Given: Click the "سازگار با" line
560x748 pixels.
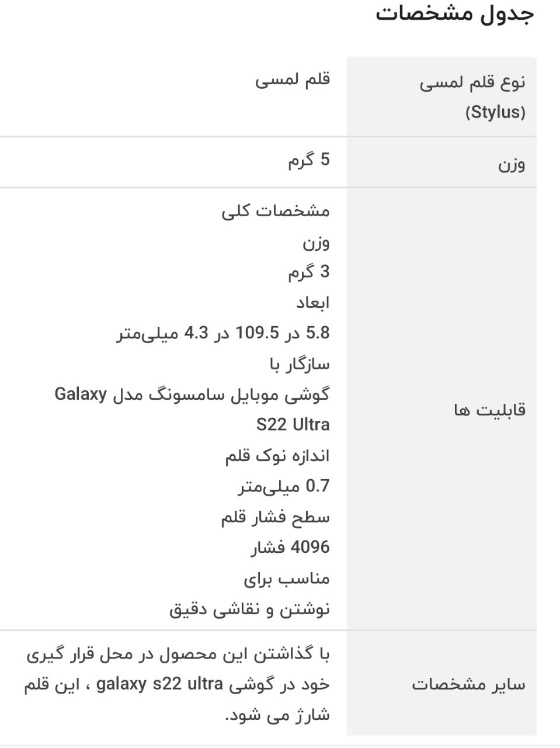Looking at the screenshot, I should (x=300, y=365).
